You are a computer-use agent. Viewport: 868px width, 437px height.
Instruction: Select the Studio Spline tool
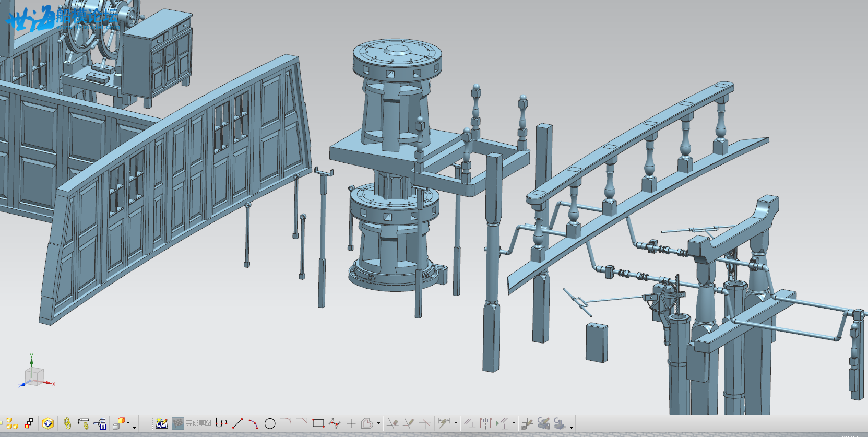point(335,423)
